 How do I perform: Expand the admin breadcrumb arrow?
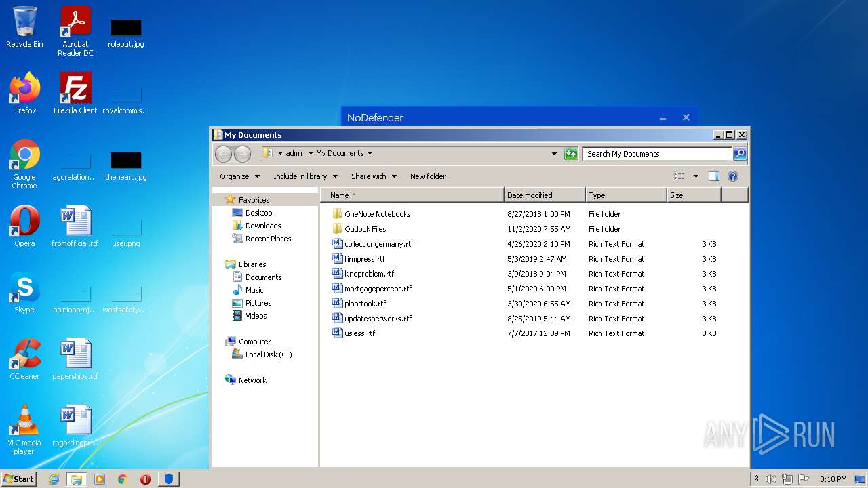click(311, 154)
